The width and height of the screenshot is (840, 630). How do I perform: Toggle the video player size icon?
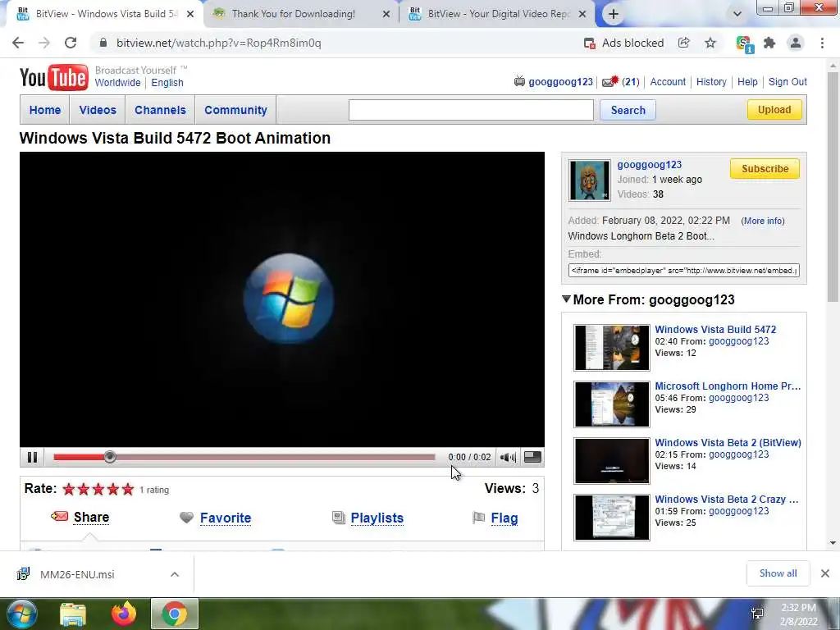(532, 457)
